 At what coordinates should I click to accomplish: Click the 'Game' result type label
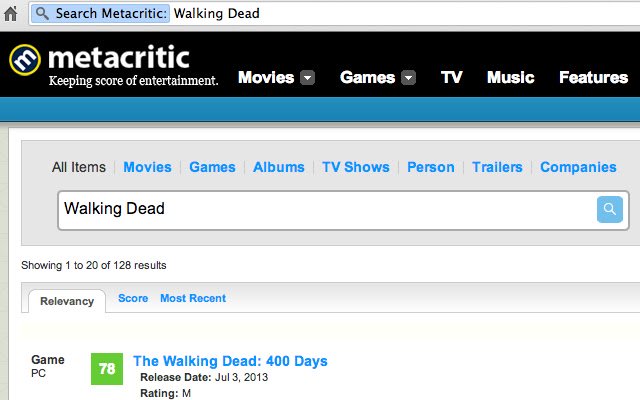pos(48,360)
